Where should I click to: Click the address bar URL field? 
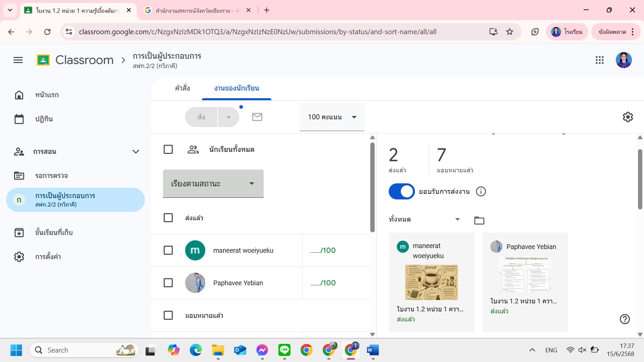(258, 32)
